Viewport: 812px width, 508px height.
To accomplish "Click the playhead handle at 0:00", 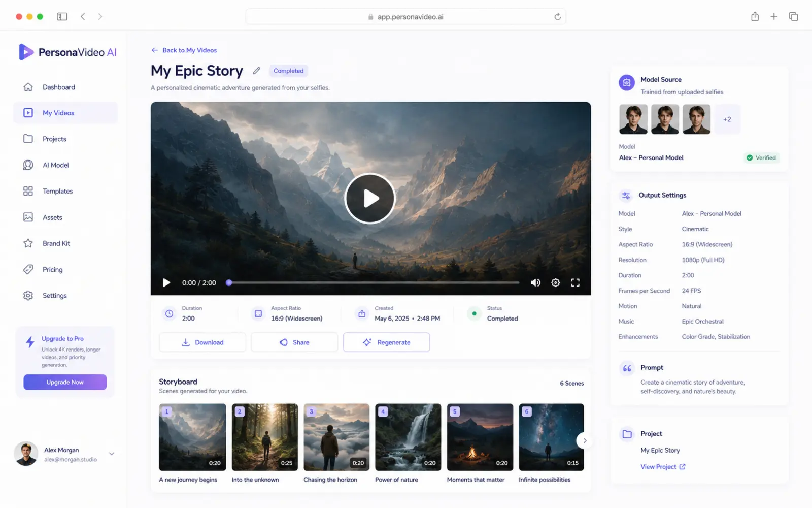I will coord(229,282).
